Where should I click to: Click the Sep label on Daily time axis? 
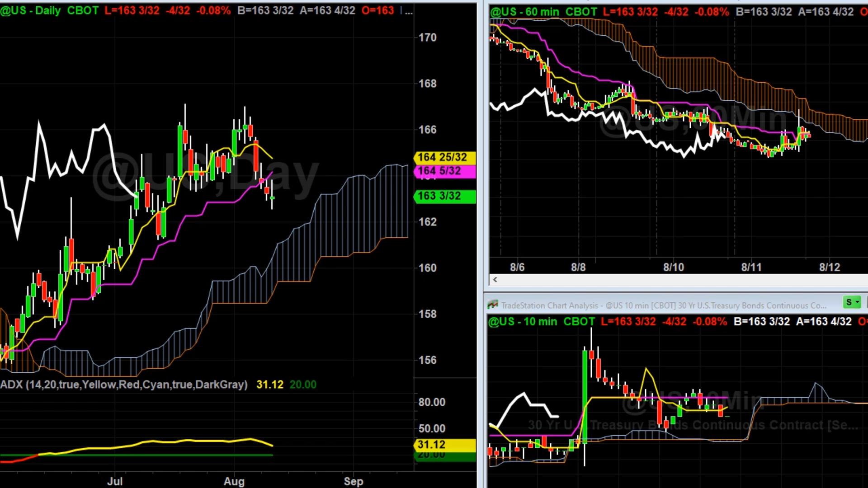click(354, 481)
